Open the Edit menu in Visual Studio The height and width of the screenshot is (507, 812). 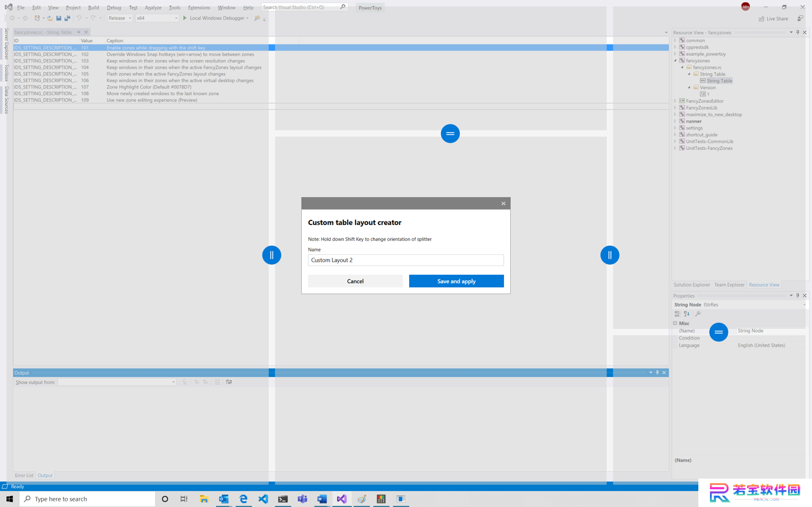(x=36, y=7)
